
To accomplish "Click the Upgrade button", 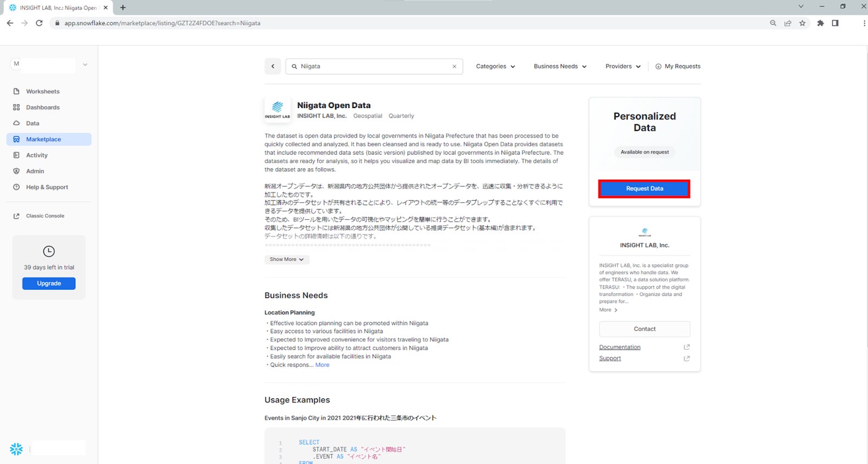I will 49,283.
